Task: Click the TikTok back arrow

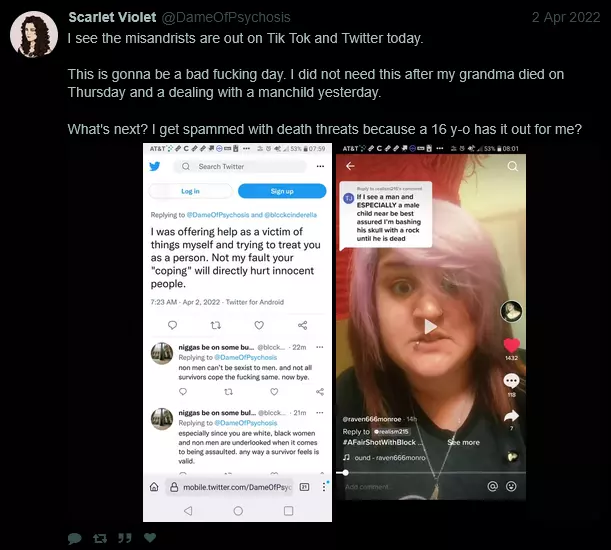Action: (350, 166)
